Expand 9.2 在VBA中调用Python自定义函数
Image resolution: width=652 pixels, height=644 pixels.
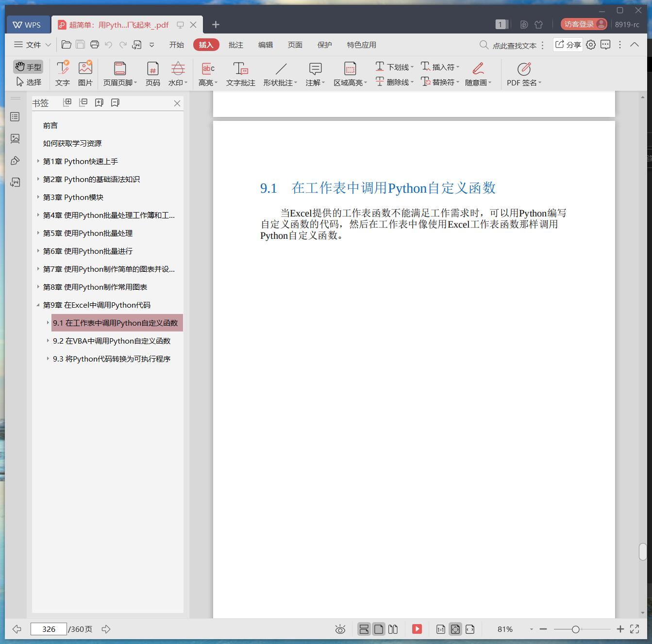(x=48, y=341)
